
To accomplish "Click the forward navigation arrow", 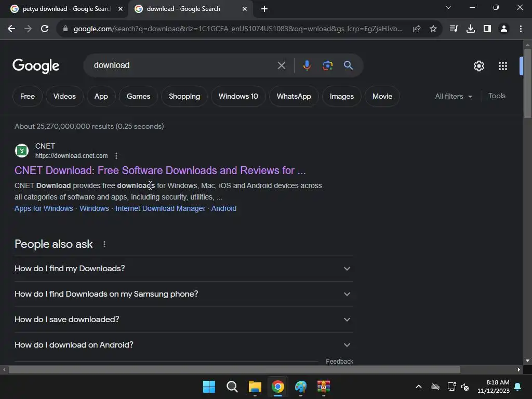I will pyautogui.click(x=28, y=29).
